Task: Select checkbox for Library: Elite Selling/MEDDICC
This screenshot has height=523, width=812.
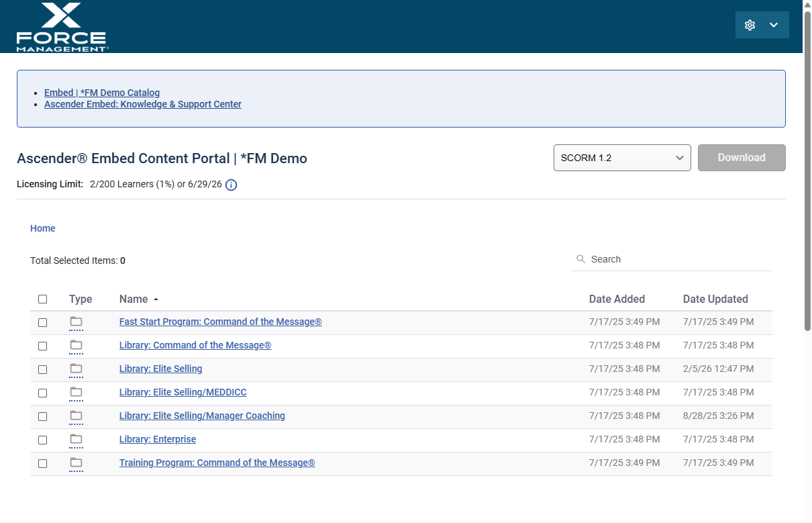Action: tap(43, 393)
